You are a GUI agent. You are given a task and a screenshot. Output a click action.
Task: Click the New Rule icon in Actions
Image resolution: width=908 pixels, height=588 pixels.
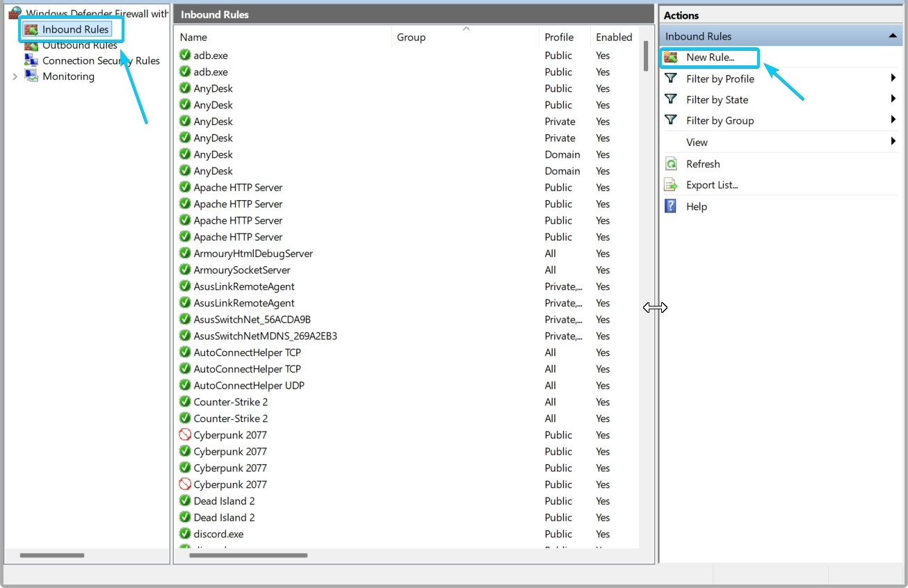(x=671, y=58)
